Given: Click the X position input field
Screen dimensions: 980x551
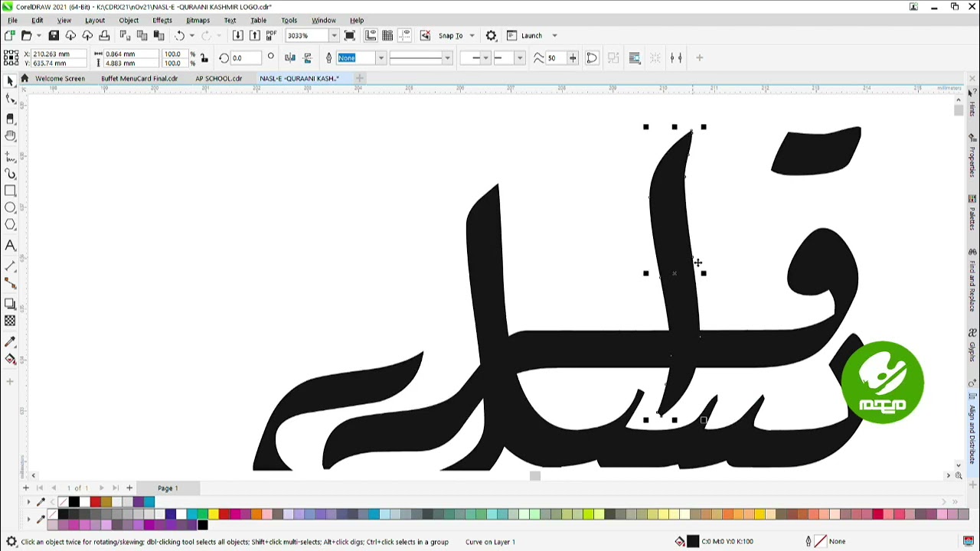Looking at the screenshot, I should point(57,54).
